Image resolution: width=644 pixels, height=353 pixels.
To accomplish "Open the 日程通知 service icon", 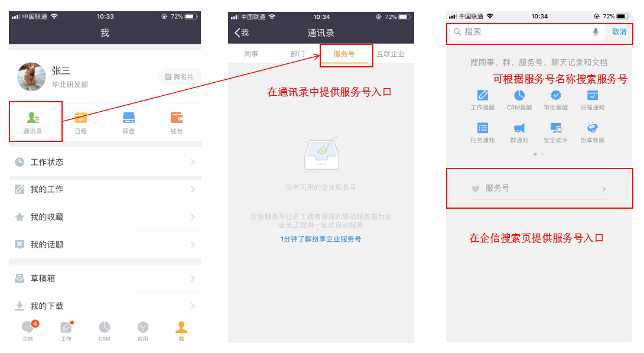I will click(592, 100).
